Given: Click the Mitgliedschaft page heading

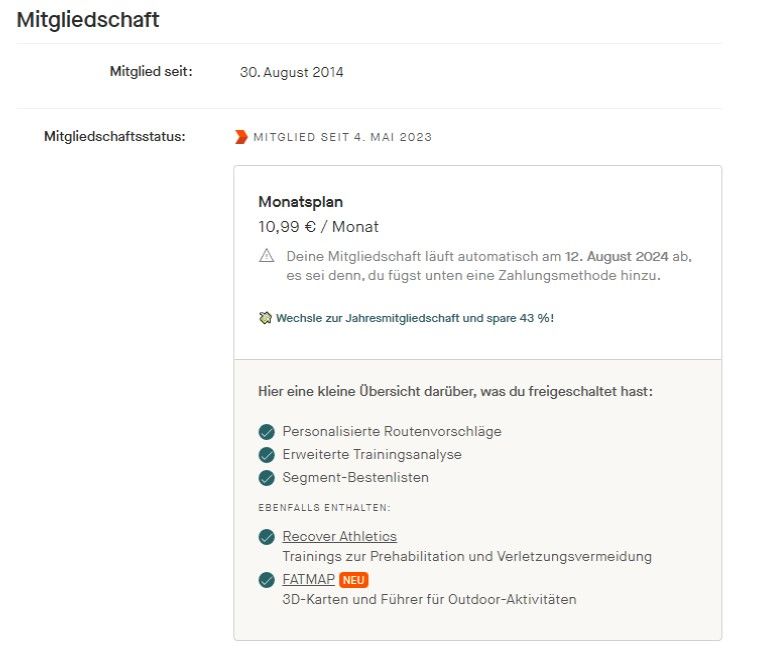Looking at the screenshot, I should (88, 19).
